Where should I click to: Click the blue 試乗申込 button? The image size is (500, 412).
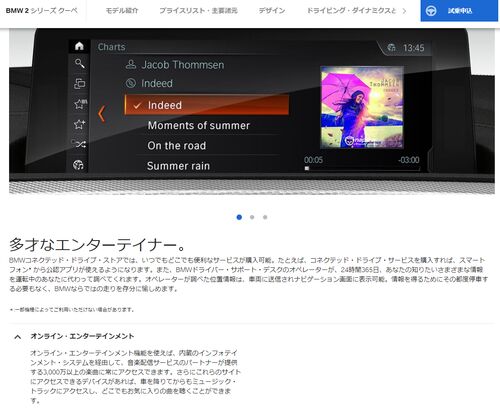(x=459, y=11)
